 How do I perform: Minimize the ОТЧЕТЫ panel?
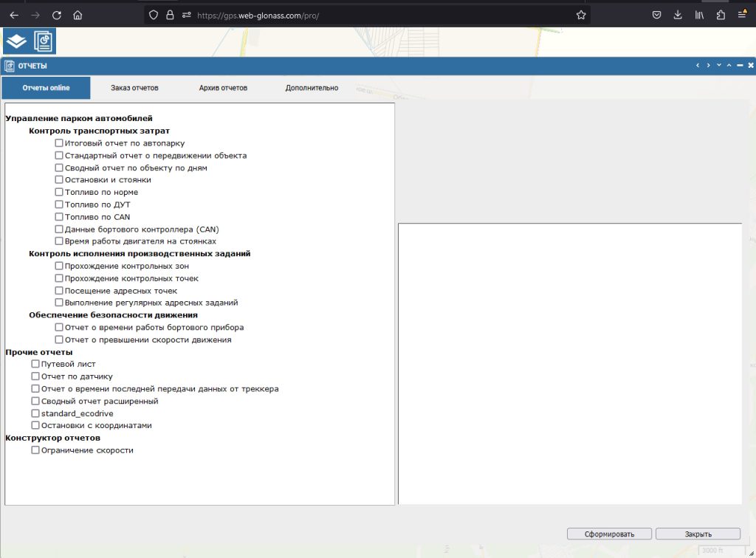pos(740,66)
